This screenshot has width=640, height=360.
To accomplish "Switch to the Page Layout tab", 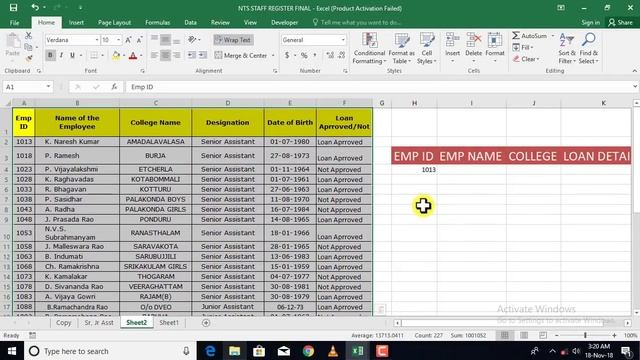I will tap(114, 22).
